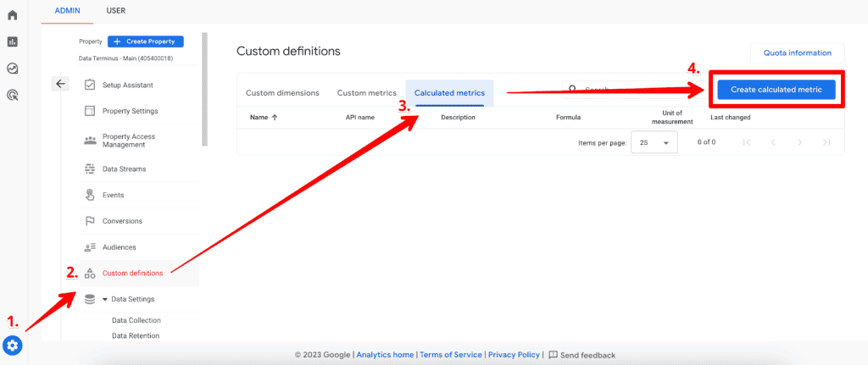Click the Audiences person-list icon

[x=90, y=247]
